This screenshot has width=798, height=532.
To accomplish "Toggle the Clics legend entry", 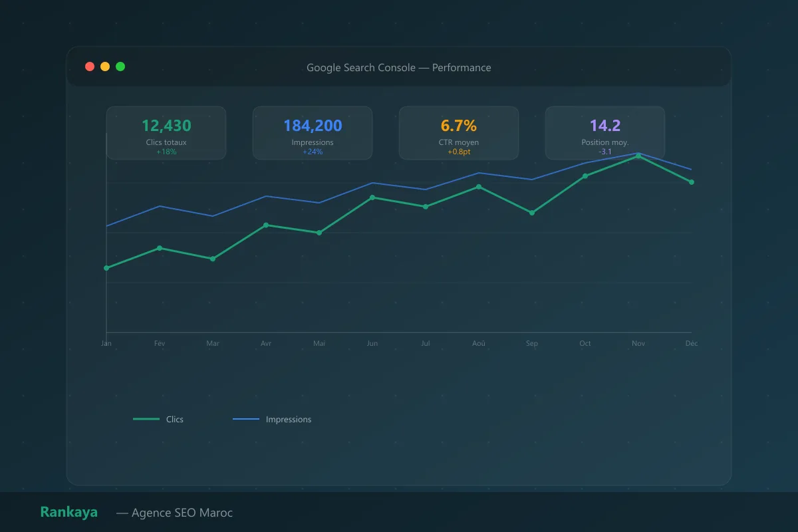I will pyautogui.click(x=158, y=419).
